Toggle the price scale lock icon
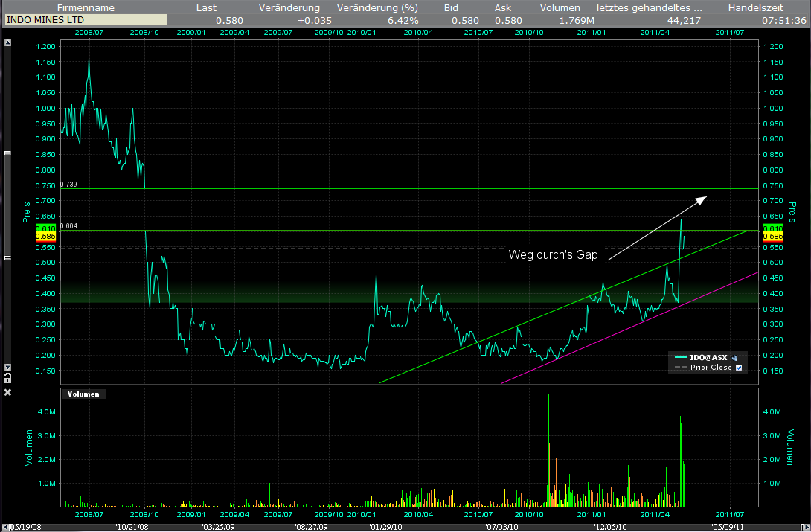811x532 pixels. pyautogui.click(x=8, y=378)
